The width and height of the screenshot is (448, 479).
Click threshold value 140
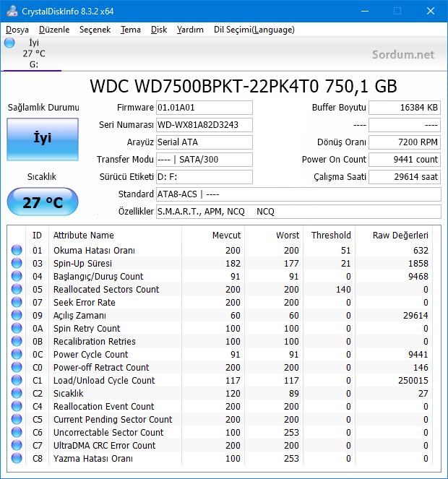(343, 289)
